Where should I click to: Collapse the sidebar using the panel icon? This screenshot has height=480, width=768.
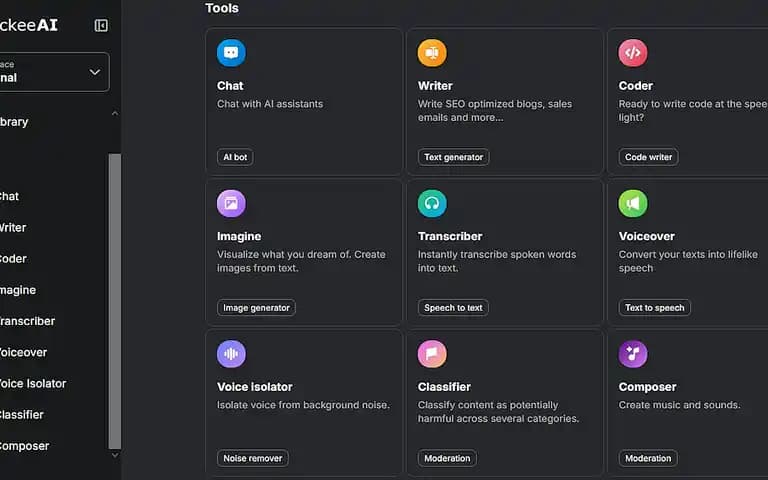click(x=101, y=25)
